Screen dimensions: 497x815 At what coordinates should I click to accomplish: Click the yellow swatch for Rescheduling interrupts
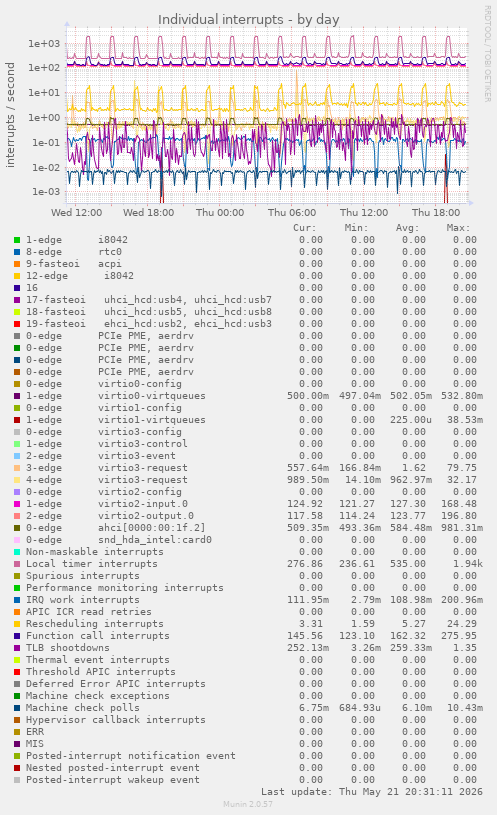(x=17, y=624)
